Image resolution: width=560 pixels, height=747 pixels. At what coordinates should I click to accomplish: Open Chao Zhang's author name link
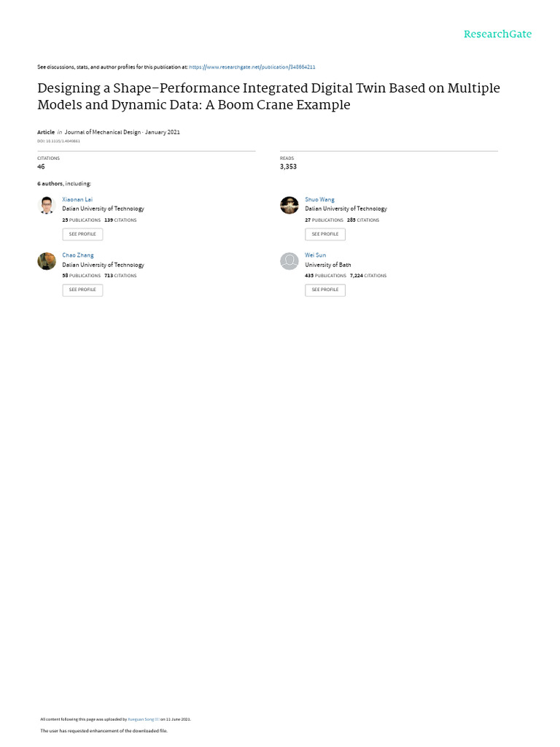pos(77,255)
